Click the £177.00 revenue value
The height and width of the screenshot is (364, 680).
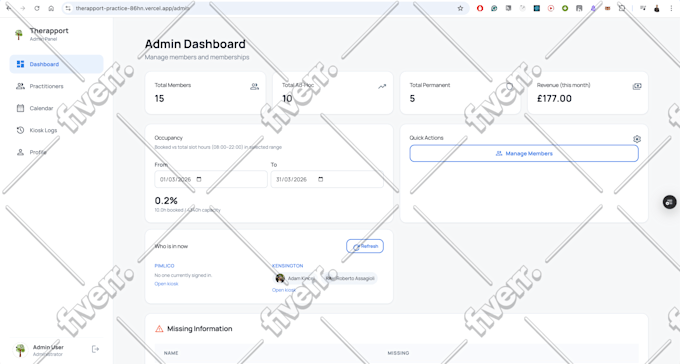coord(554,98)
